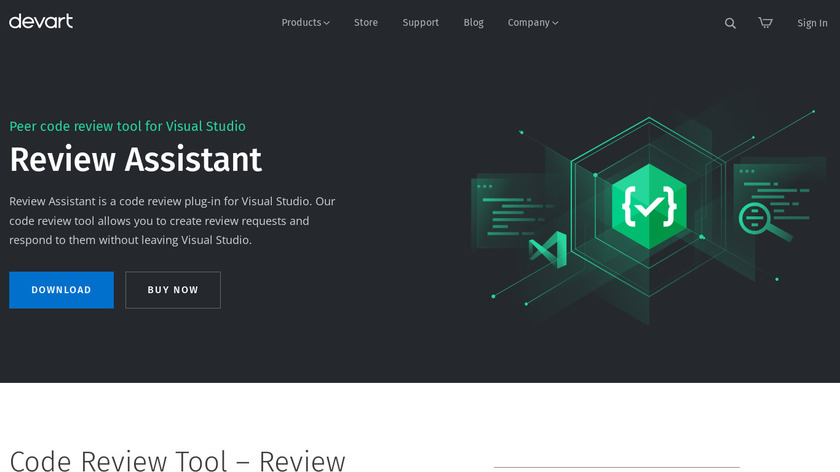Click the Code Review Tool section heading

click(x=177, y=460)
